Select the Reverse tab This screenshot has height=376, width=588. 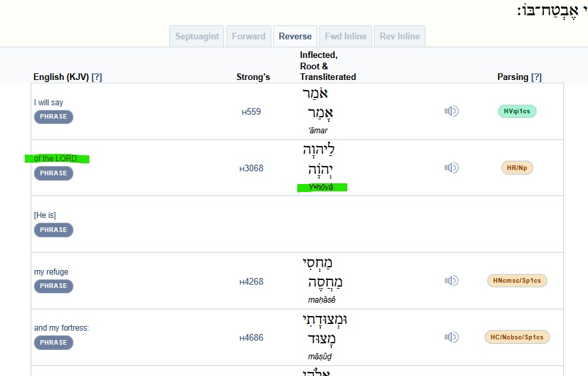[x=295, y=37]
